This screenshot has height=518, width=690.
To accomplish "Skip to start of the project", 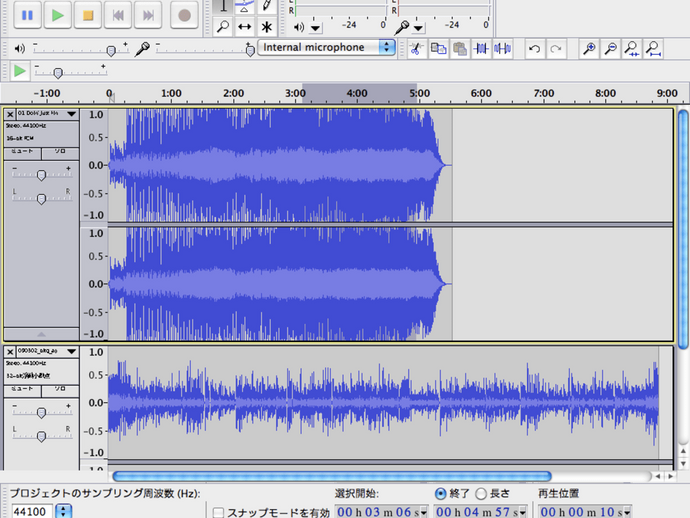I will (x=118, y=15).
